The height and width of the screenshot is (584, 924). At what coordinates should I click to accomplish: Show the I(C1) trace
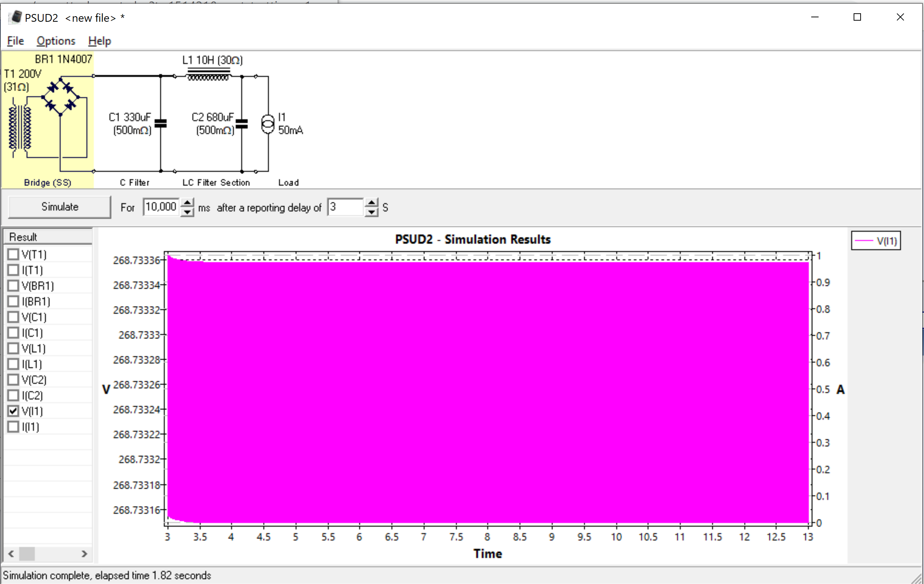pos(13,333)
